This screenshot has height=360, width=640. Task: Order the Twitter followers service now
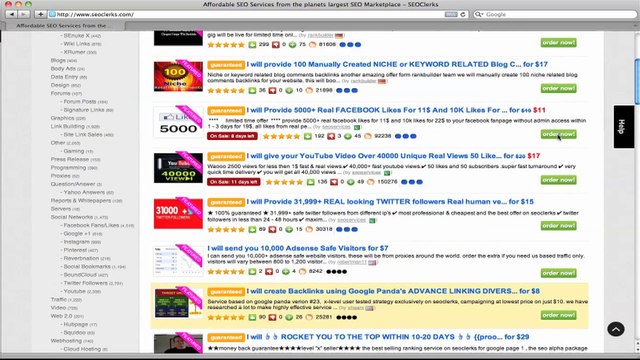click(558, 226)
